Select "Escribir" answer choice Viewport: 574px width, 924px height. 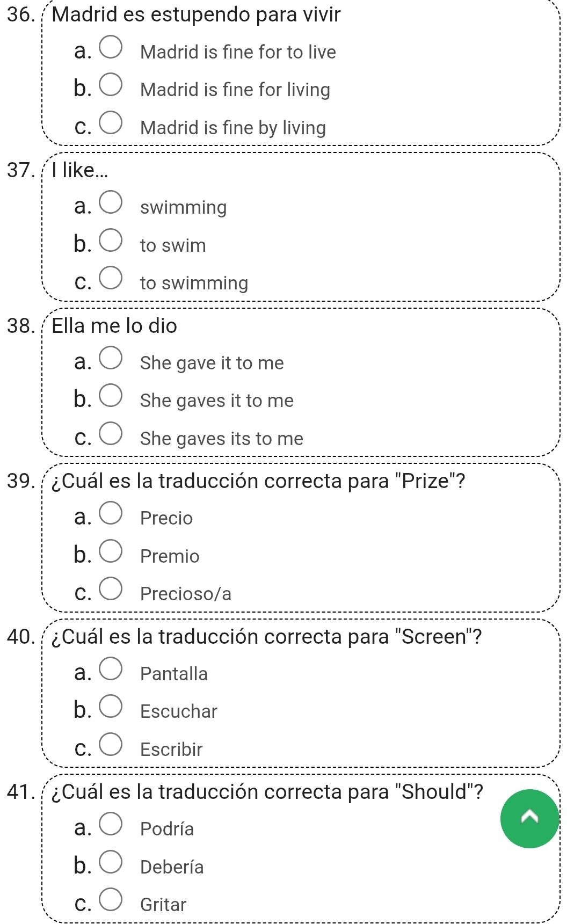[111, 744]
